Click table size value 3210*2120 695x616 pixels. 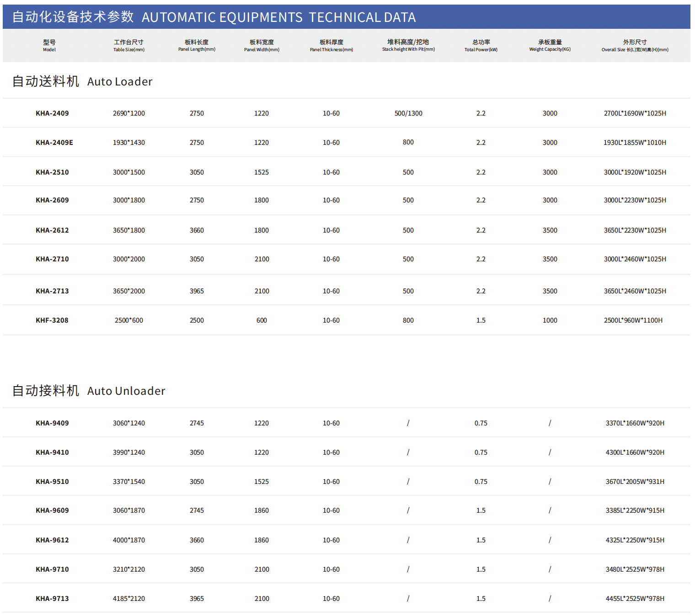coord(129,569)
